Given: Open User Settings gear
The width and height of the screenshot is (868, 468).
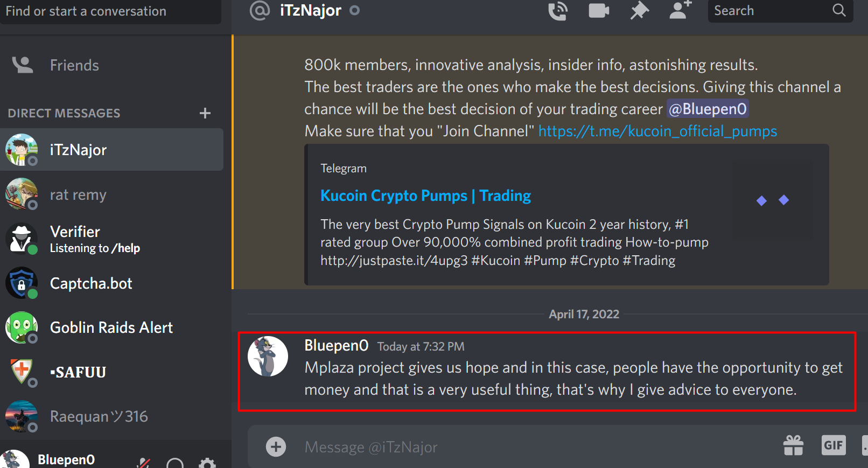Looking at the screenshot, I should coord(207,463).
